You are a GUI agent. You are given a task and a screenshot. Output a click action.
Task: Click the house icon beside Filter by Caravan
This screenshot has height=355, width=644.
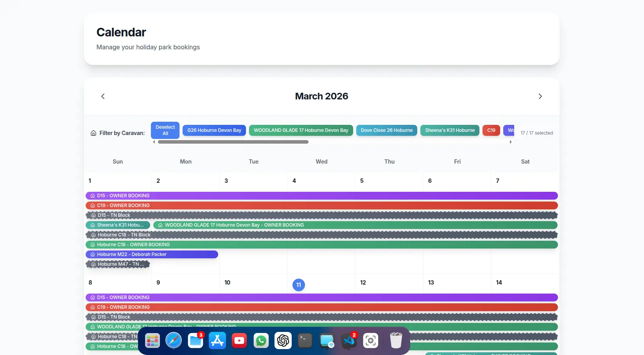[93, 133]
